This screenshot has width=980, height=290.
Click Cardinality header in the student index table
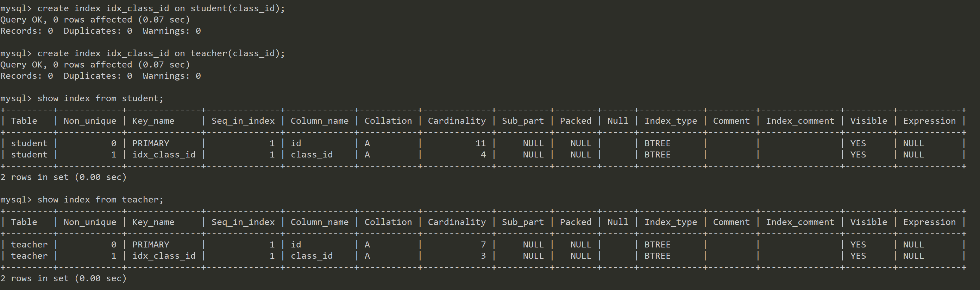click(457, 121)
